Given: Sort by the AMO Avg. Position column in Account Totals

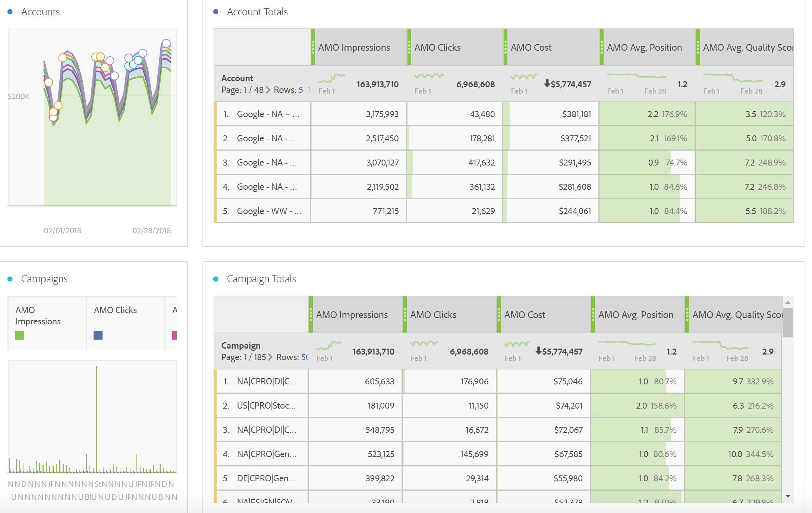Looking at the screenshot, I should [x=644, y=47].
